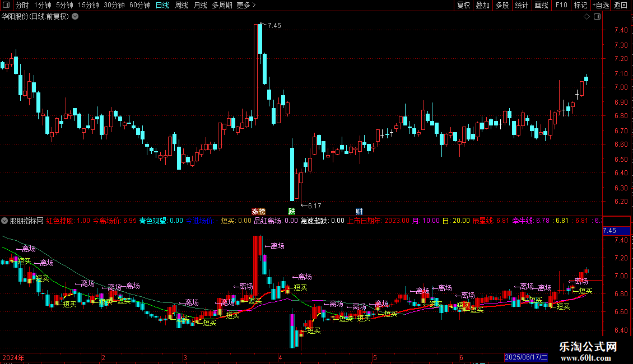Viewport: 633px width, 364px height.
Task: Switch to 周线 weekly chart
Action: pyautogui.click(x=181, y=5)
